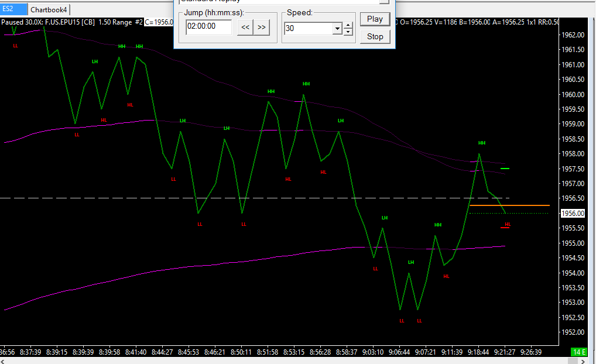Click the orange horizontal order line

(x=510, y=205)
